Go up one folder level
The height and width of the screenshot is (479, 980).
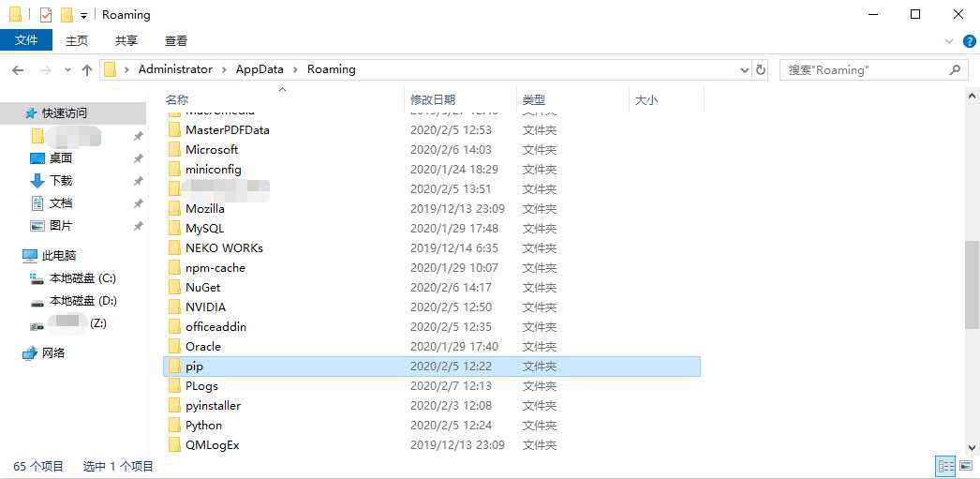point(87,70)
